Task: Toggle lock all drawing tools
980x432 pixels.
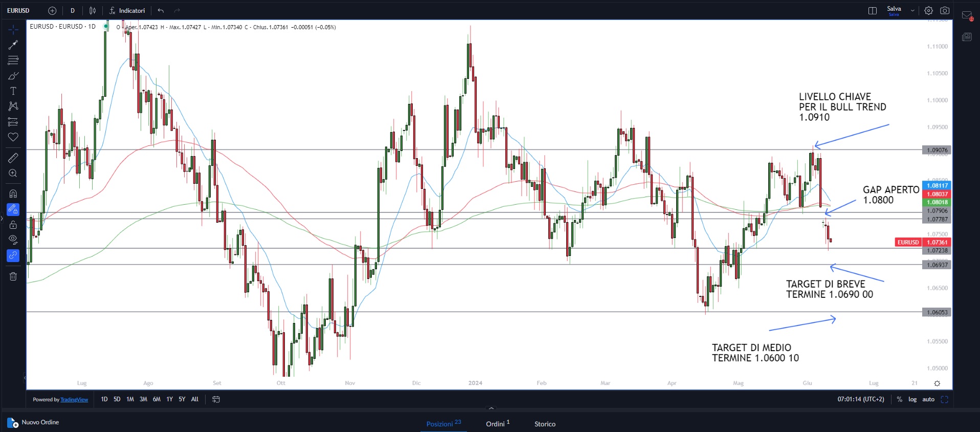Action: pyautogui.click(x=13, y=225)
